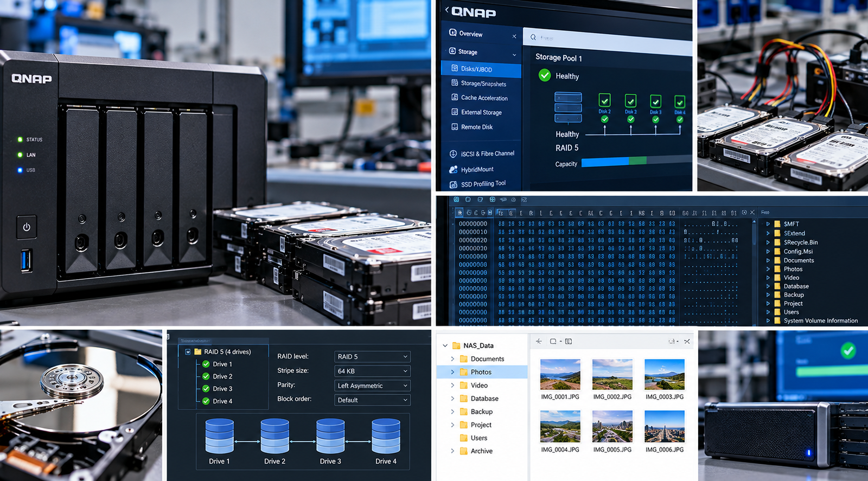Open iSCSI & Fibre Channel via its globe icon
The height and width of the screenshot is (481, 868).
tap(453, 154)
